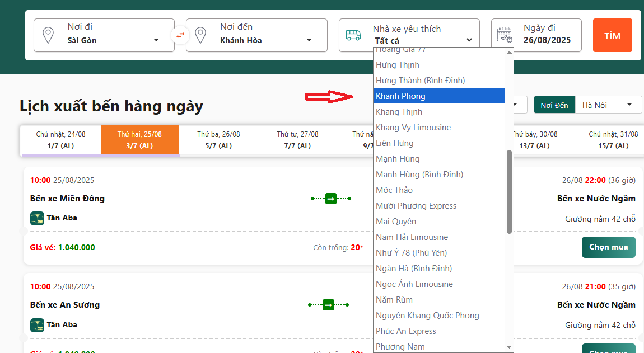
Task: Click the calendar icon beside Ngày đi
Action: (505, 35)
